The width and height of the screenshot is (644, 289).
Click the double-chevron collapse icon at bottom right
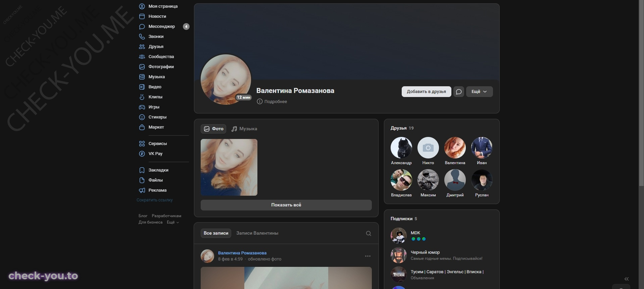click(x=627, y=279)
